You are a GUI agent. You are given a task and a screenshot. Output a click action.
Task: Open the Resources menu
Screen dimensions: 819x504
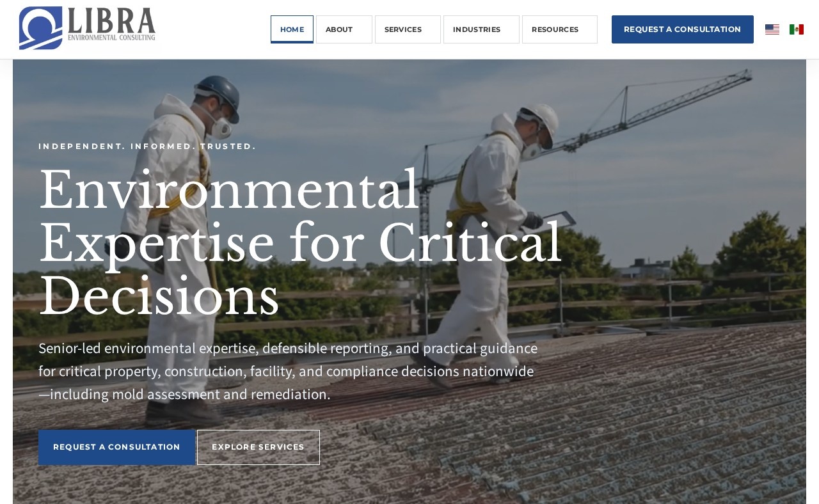[x=560, y=29]
